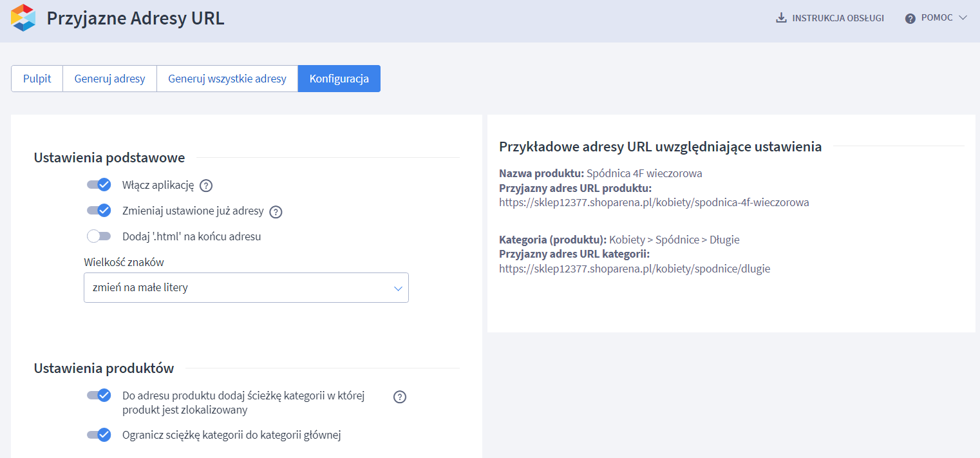Select the Generuj wszystkie adresy tab
Viewport: 980px width, 458px height.
tap(227, 78)
